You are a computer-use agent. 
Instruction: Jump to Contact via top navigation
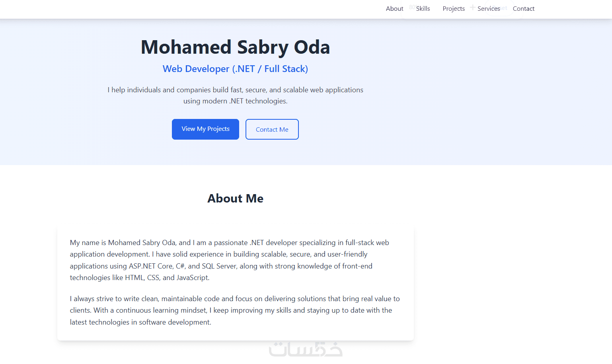pyautogui.click(x=523, y=9)
